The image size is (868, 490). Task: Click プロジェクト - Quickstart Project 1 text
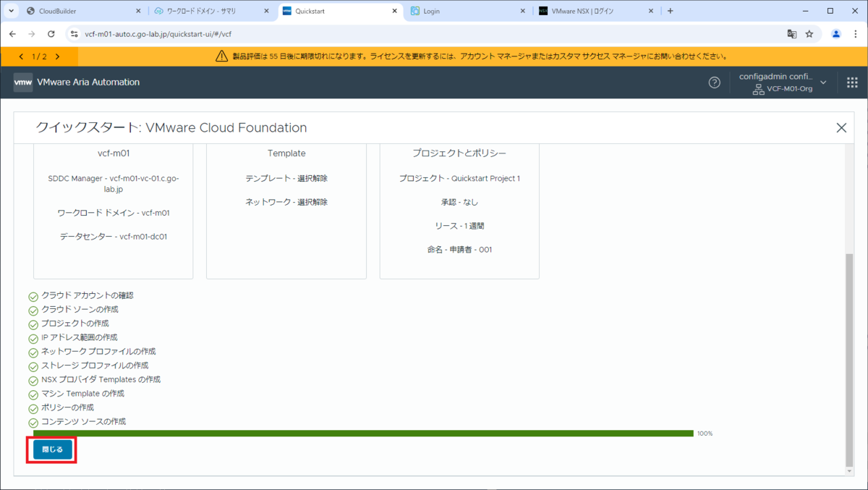click(459, 178)
